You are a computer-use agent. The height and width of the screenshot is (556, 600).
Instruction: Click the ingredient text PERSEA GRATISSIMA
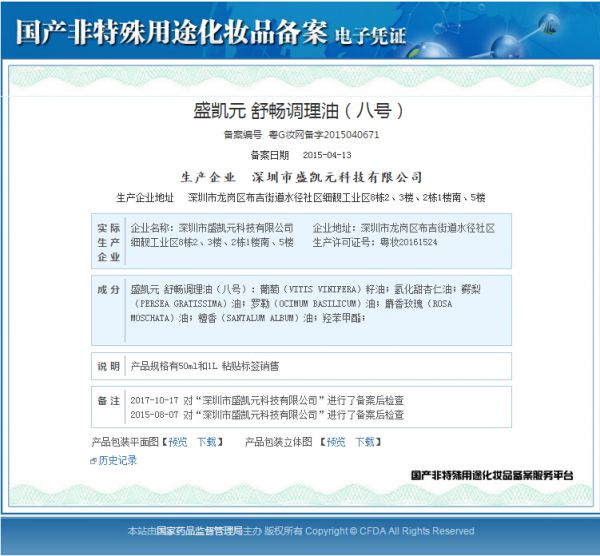(182, 304)
